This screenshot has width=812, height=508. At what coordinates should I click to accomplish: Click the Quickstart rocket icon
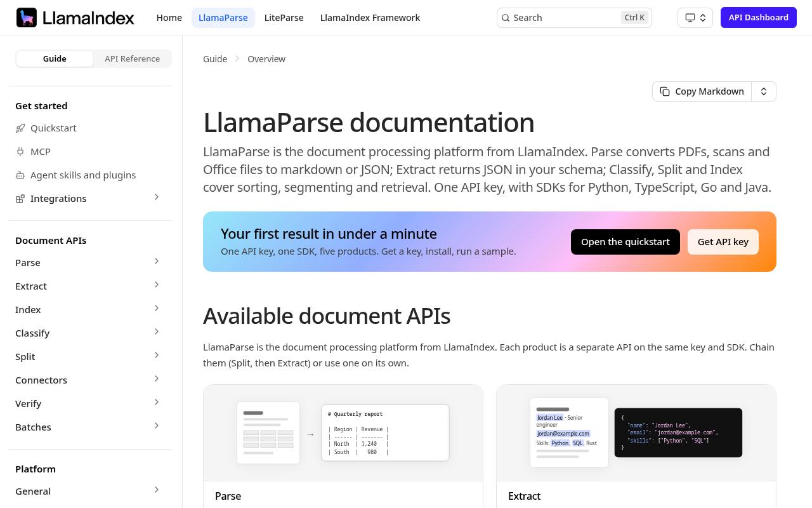click(x=20, y=128)
